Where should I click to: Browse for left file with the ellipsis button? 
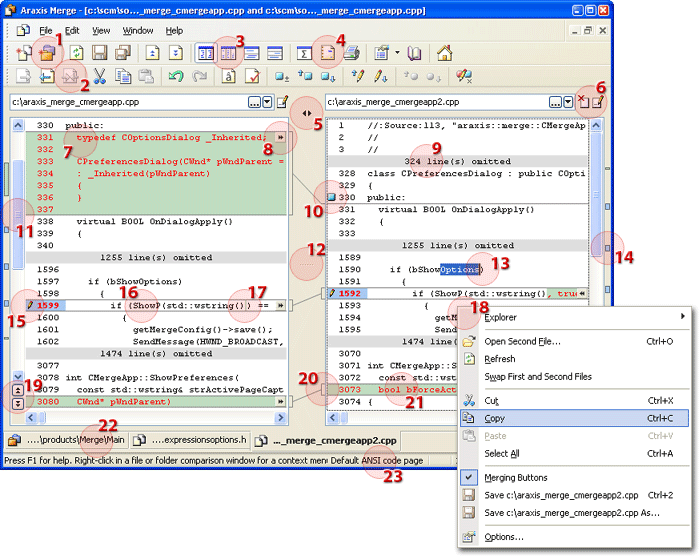coord(254,102)
